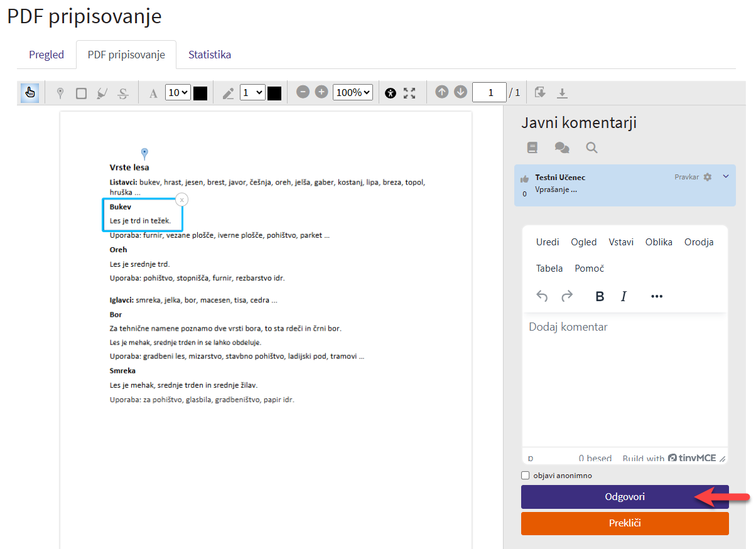
Task: Select the strikethrough tool
Action: click(123, 93)
